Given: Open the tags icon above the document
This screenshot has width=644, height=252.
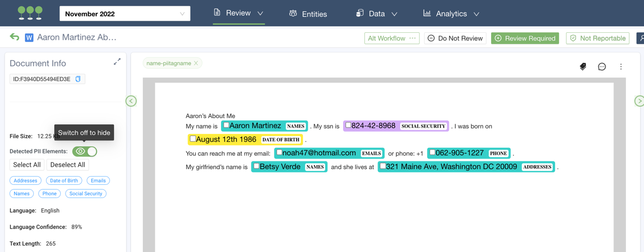Looking at the screenshot, I should pos(583,67).
